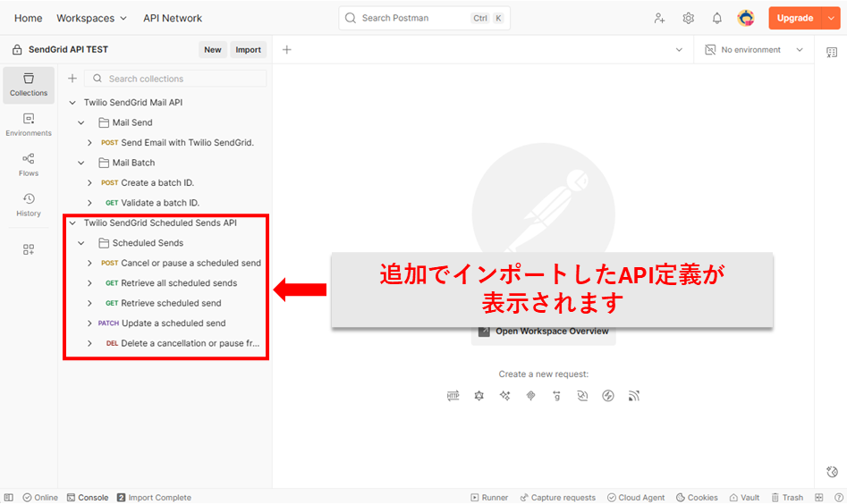Click the Import button
The width and height of the screenshot is (847, 504).
click(248, 50)
